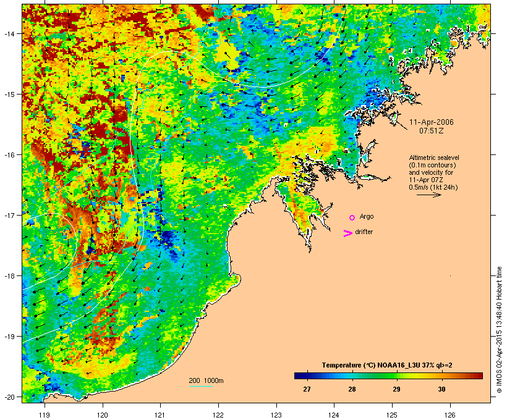The width and height of the screenshot is (507, 420).
Task: Click the '0.5m/s (1kt 24h)' text
Action: (x=433, y=187)
